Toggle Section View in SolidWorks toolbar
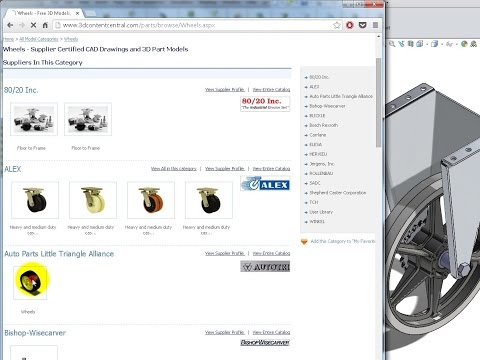The width and height of the screenshot is (480, 360). (x=410, y=44)
